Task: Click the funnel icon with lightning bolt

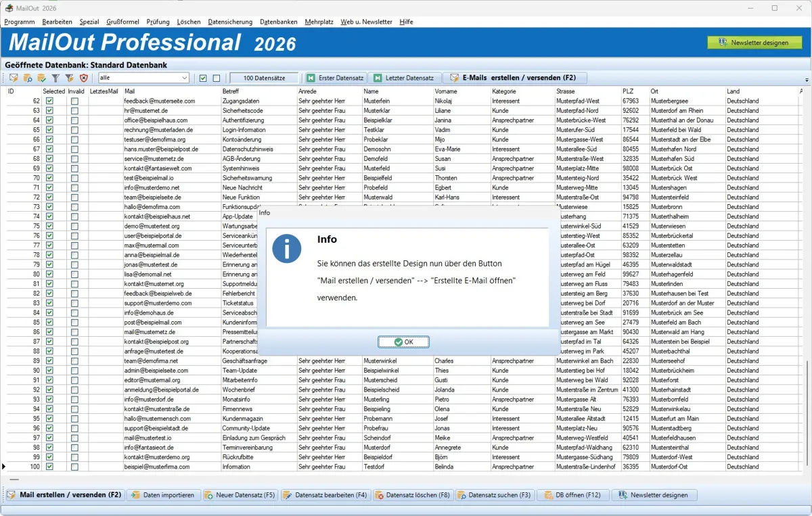Action: (x=70, y=78)
